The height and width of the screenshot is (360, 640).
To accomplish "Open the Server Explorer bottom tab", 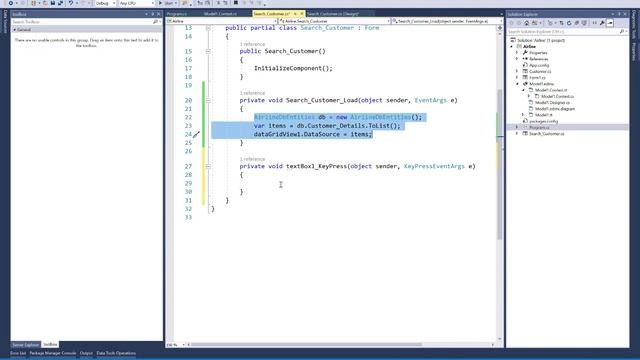I will coord(25,345).
